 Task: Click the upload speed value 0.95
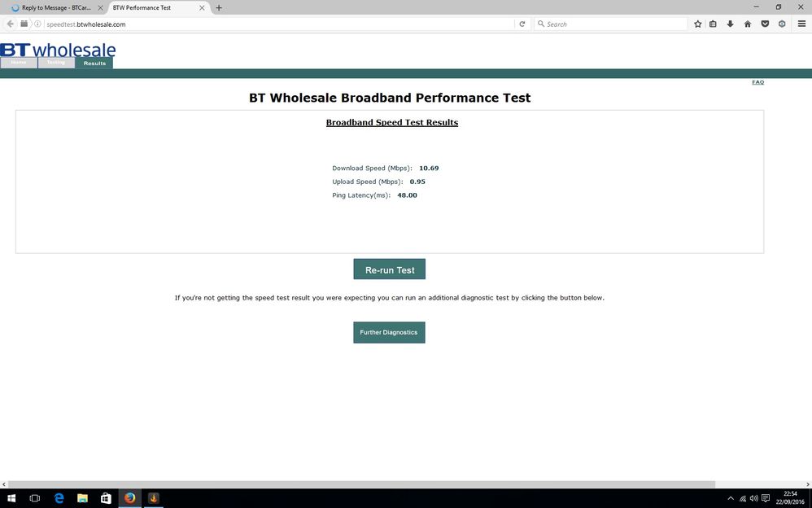(417, 182)
